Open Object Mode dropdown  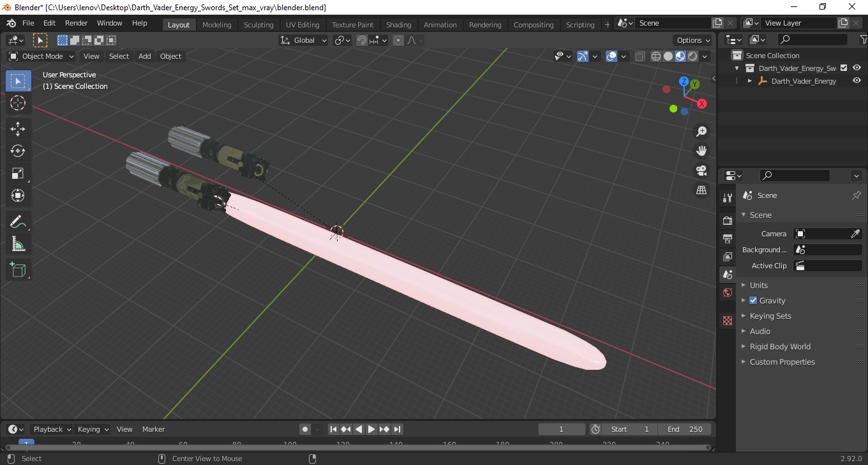[41, 56]
